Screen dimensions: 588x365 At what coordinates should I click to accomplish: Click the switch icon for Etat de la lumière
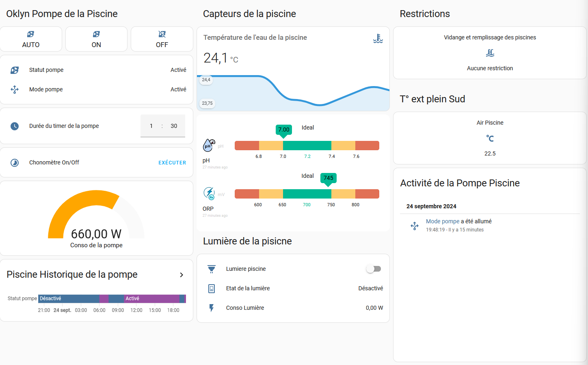[x=212, y=288]
